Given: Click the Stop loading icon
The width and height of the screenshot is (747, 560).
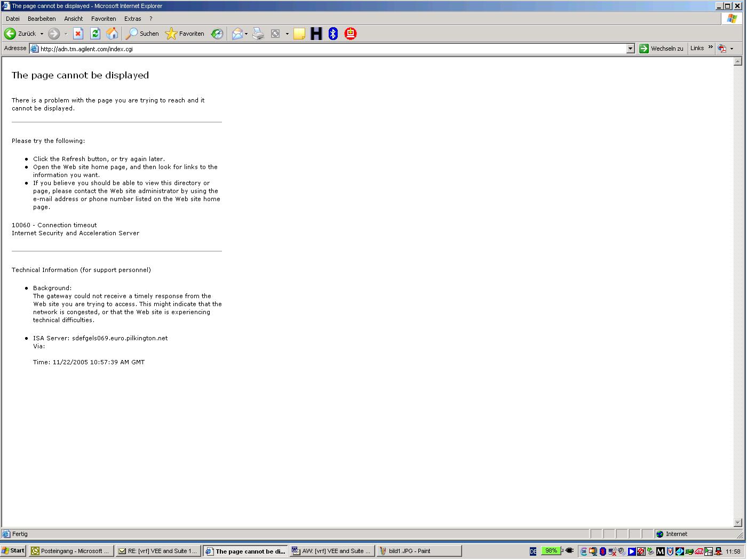Looking at the screenshot, I should pos(78,34).
